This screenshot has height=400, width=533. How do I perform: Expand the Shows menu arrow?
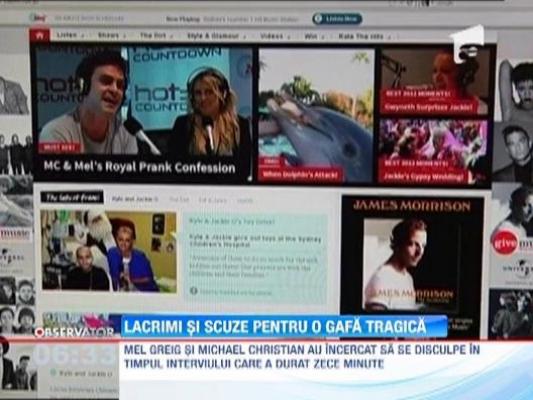click(x=124, y=36)
